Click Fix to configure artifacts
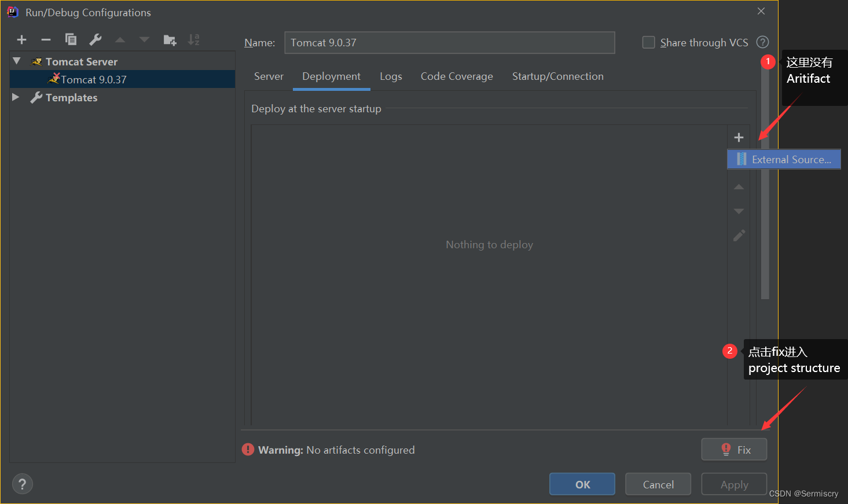Screen dimensions: 848x504 pos(734,449)
